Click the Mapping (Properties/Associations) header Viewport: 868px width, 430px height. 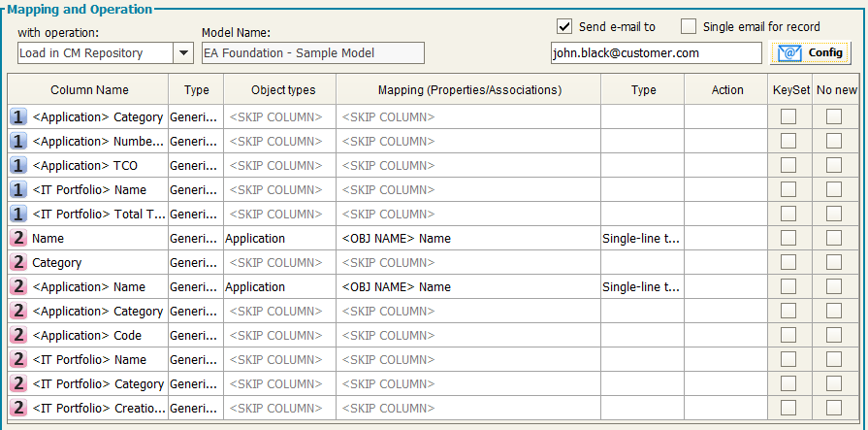click(x=469, y=90)
